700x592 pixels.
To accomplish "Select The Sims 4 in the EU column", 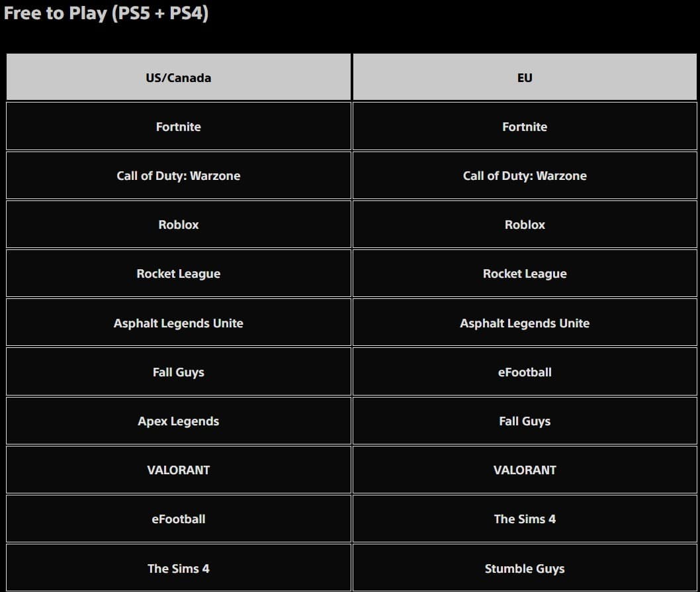I will 525,519.
